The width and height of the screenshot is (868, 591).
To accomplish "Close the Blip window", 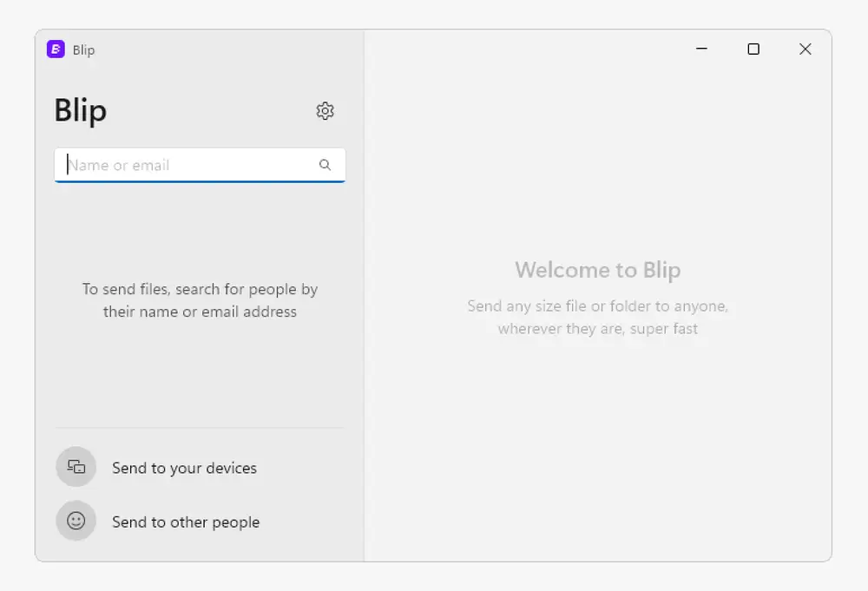I will click(805, 49).
